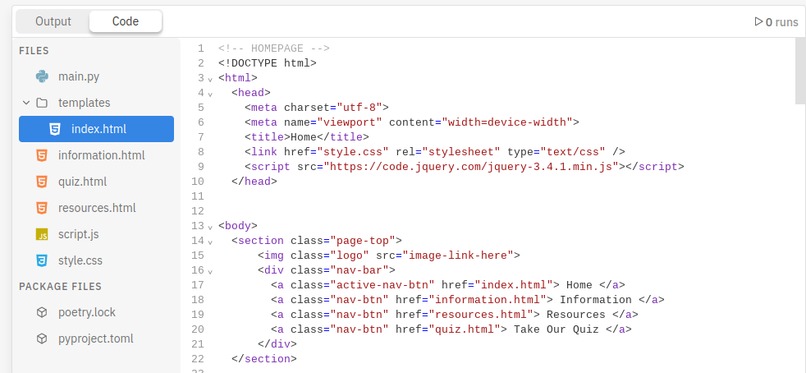The width and height of the screenshot is (806, 373).
Task: Click "image-link-here" src value
Action: (x=458, y=255)
